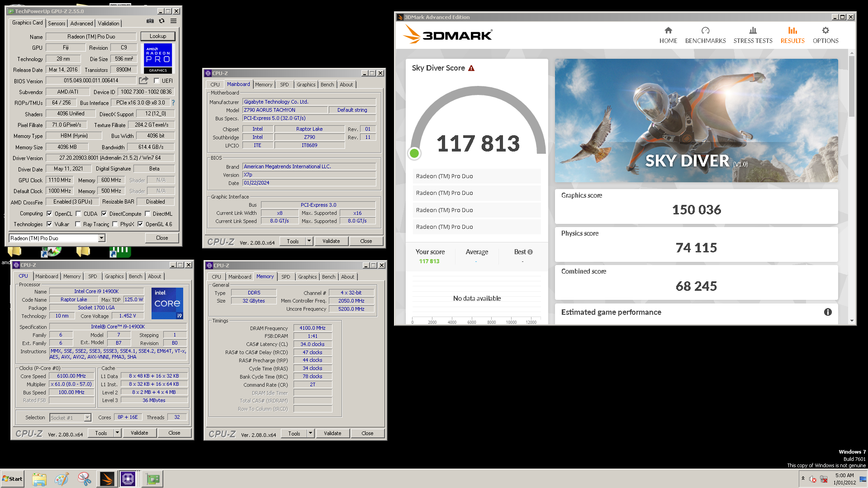Image resolution: width=868 pixels, height=488 pixels.
Task: Open the Snipping Tool from the taskbar
Action: click(x=84, y=479)
